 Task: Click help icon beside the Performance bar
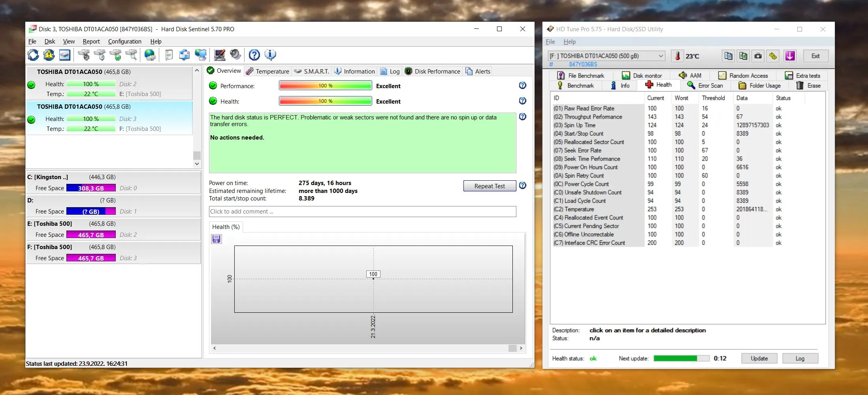[x=522, y=85]
